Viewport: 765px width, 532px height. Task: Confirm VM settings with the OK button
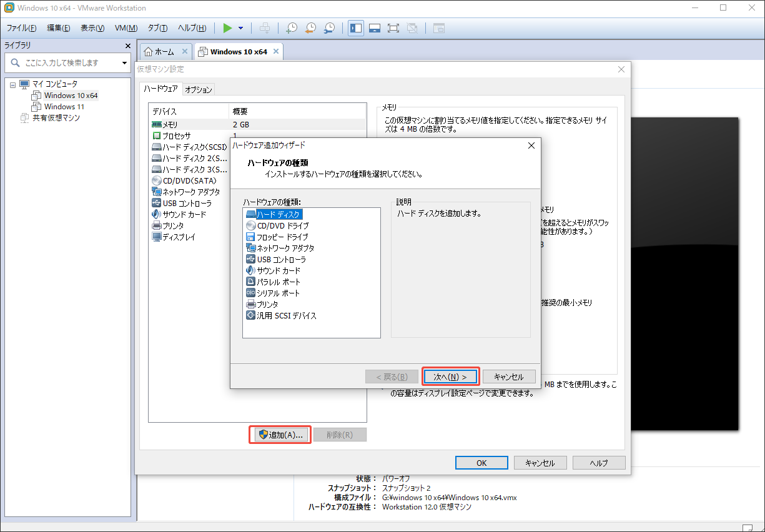pos(481,463)
